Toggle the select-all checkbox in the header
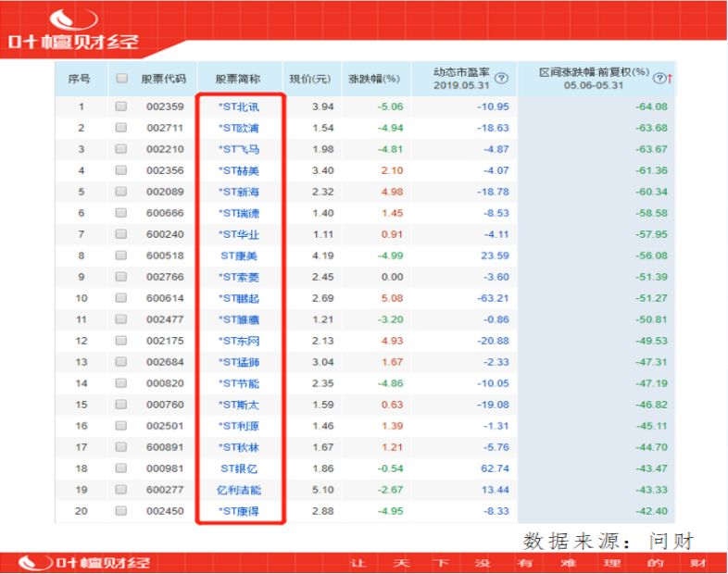 121,78
